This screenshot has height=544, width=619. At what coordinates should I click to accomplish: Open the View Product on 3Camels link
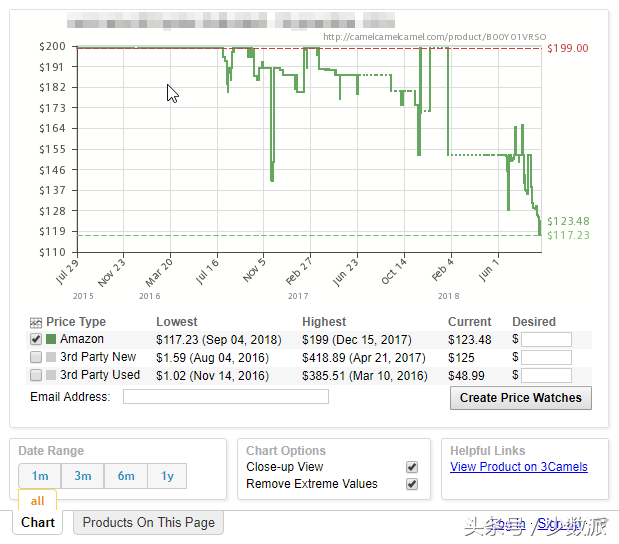pyautogui.click(x=519, y=467)
